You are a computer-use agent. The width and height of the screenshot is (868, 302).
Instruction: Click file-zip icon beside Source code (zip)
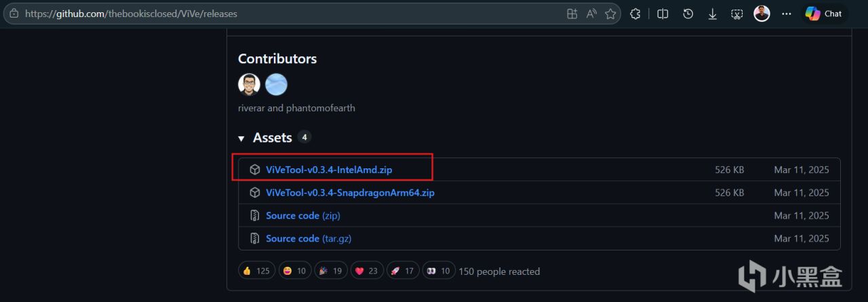[255, 216]
